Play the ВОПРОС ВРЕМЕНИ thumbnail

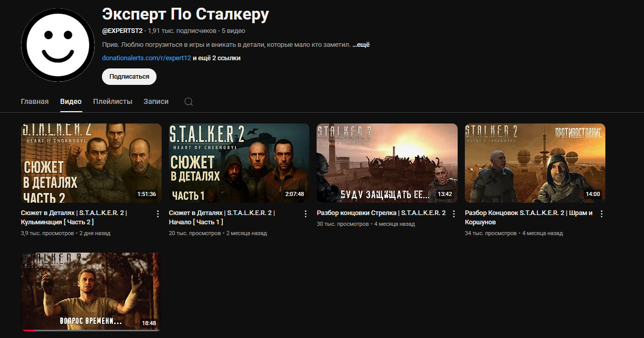[x=91, y=291]
